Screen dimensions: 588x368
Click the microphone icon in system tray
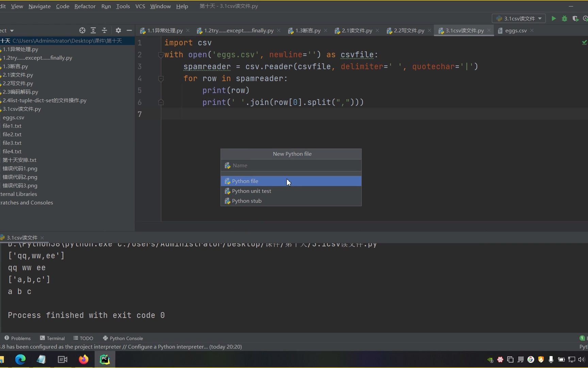click(x=551, y=359)
